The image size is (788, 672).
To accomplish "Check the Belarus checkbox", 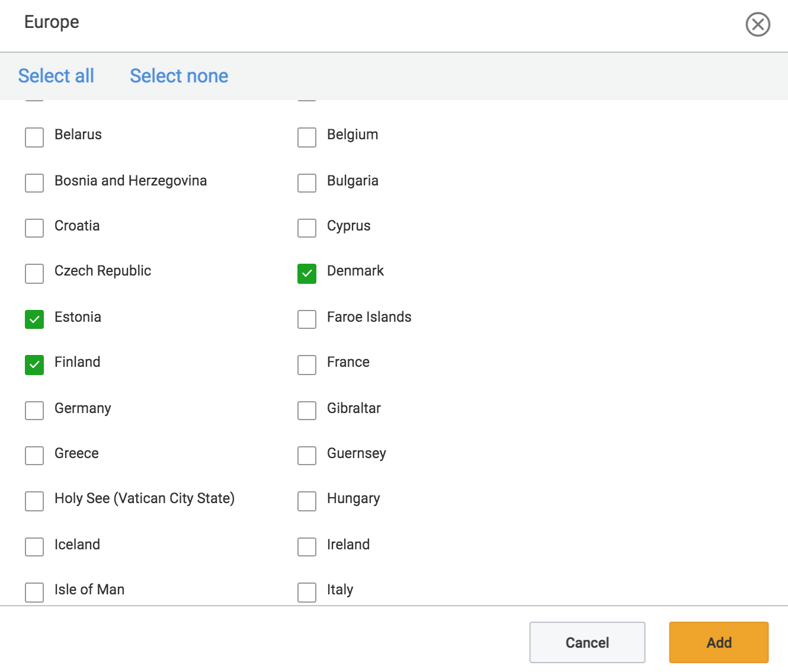I will (34, 137).
